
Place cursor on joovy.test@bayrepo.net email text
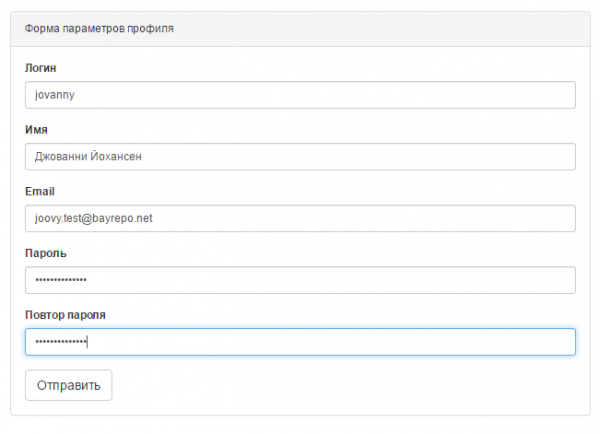click(94, 218)
